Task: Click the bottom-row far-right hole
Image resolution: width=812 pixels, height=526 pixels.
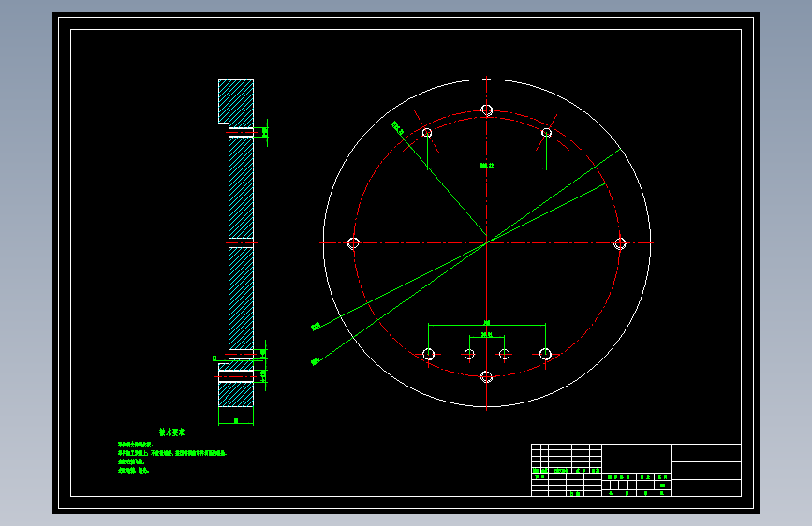Action: coord(545,354)
